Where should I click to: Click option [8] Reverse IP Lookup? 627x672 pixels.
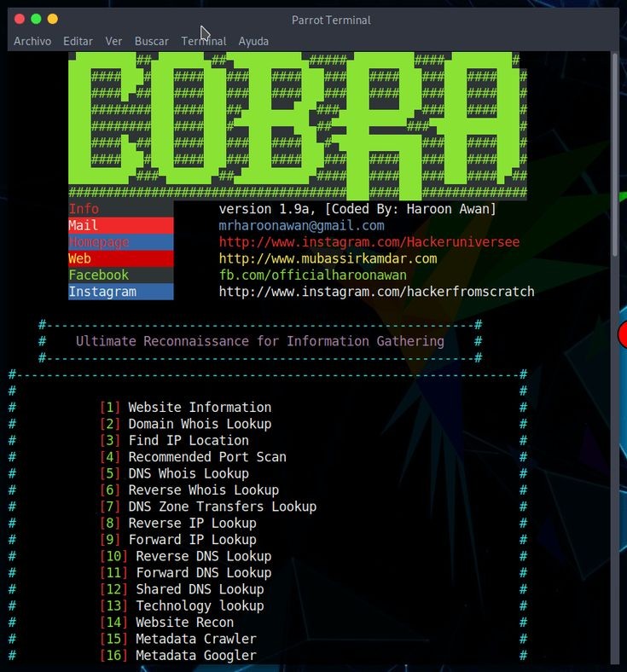[x=177, y=524]
